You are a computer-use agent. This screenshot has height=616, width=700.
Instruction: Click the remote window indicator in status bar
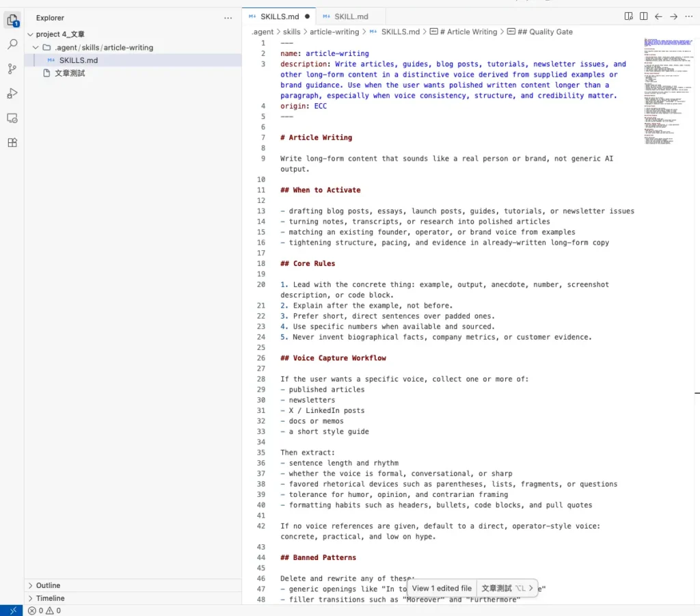coord(12,611)
